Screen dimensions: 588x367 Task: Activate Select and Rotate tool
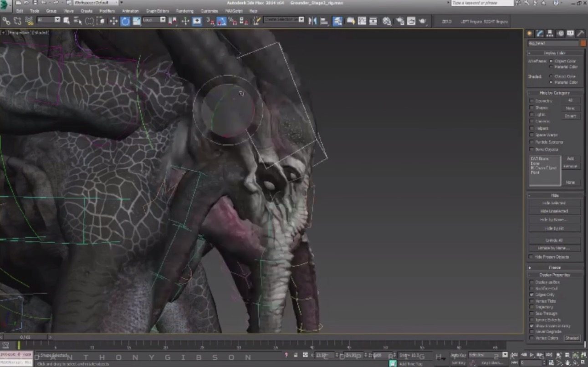[125, 21]
